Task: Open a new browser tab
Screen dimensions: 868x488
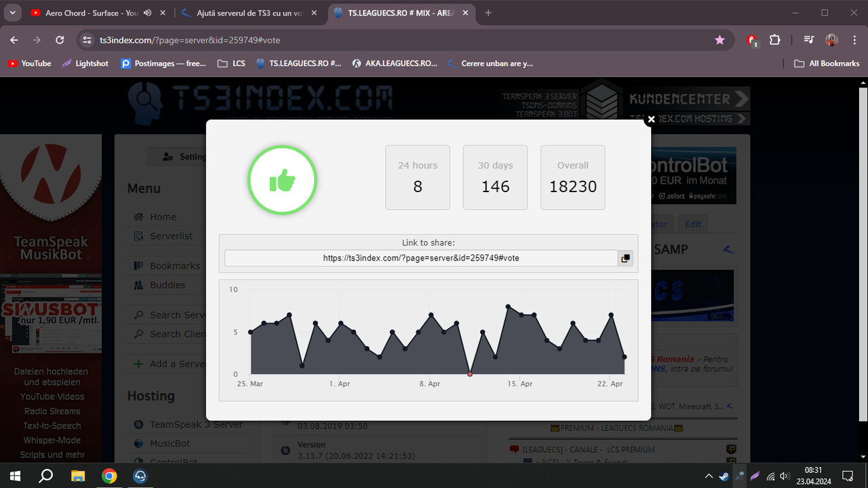Action: (488, 13)
